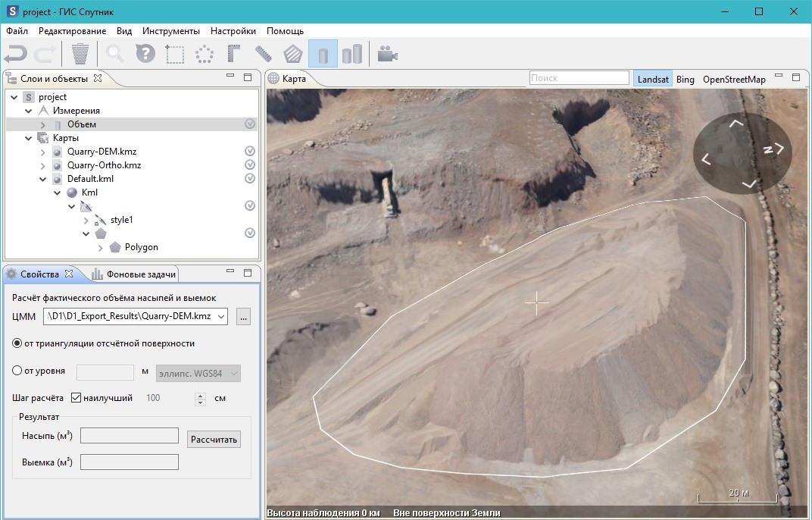Click the Redo arrow in toolbar

pos(45,54)
